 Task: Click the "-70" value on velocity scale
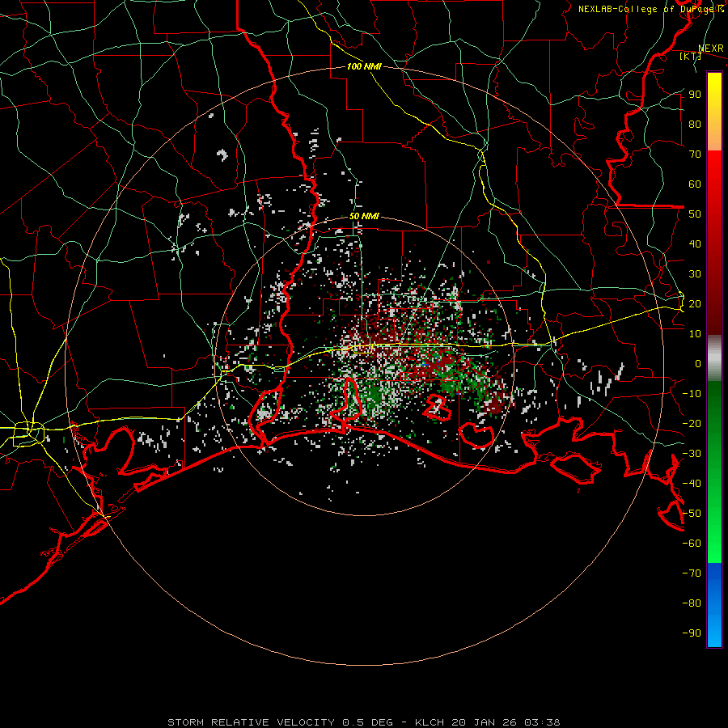692,574
